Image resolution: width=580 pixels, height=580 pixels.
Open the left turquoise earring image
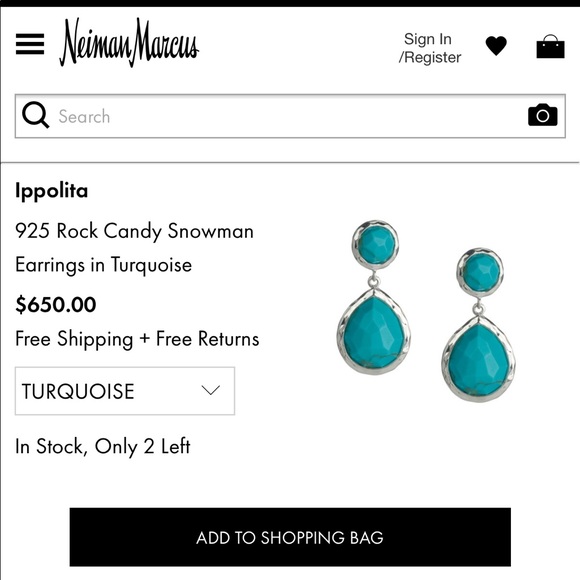tap(374, 297)
